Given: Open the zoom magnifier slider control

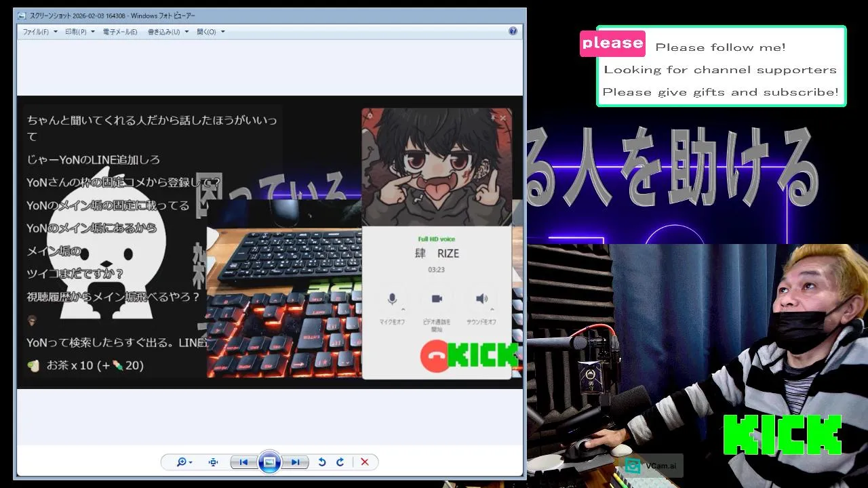Looking at the screenshot, I should [184, 462].
